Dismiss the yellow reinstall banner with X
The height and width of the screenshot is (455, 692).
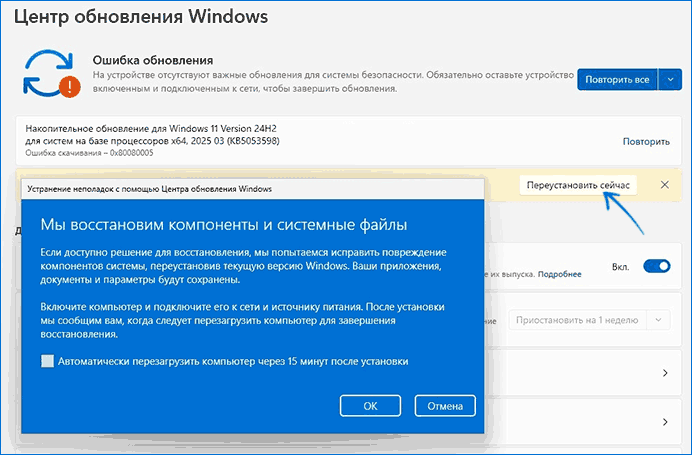(x=665, y=185)
